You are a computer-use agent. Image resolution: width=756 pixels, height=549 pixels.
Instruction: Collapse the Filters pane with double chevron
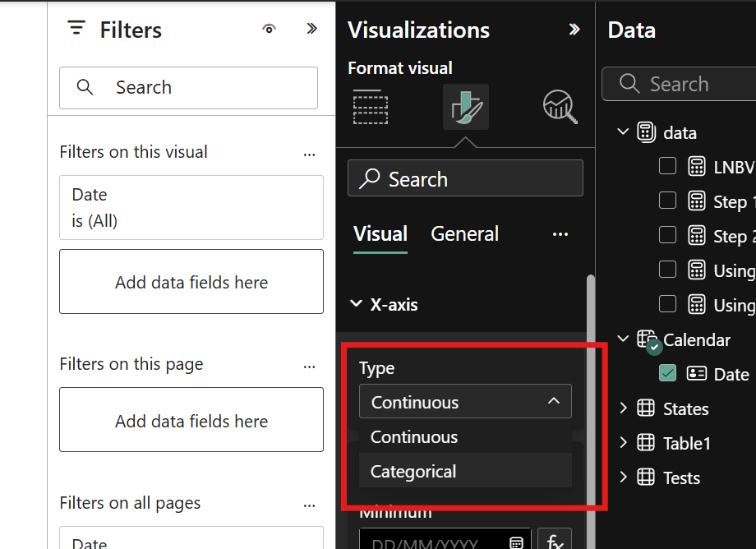pyautogui.click(x=312, y=29)
